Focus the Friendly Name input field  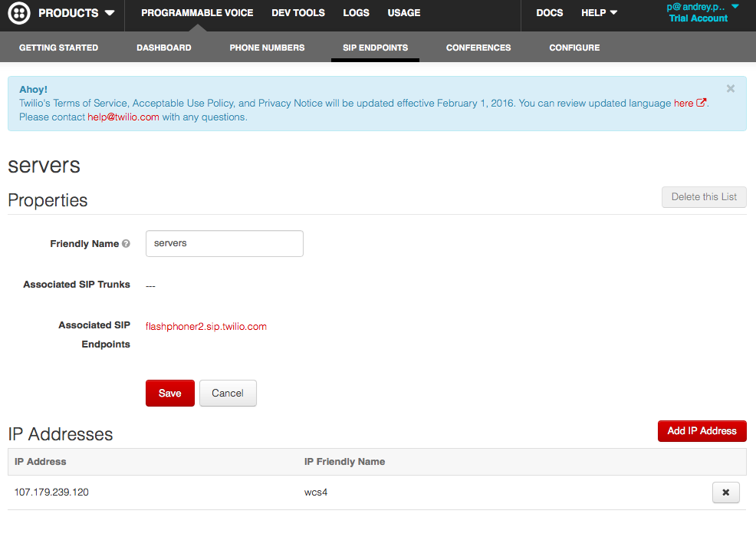(225, 244)
